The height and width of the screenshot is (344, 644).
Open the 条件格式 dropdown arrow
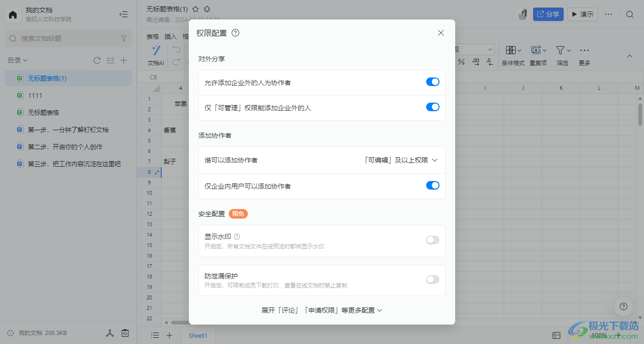point(519,50)
